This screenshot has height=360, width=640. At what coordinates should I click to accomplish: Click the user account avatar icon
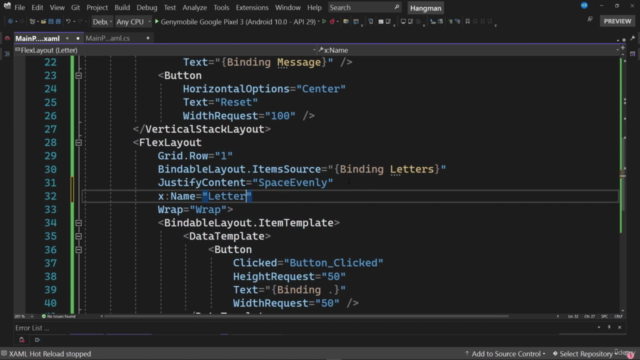584,5
